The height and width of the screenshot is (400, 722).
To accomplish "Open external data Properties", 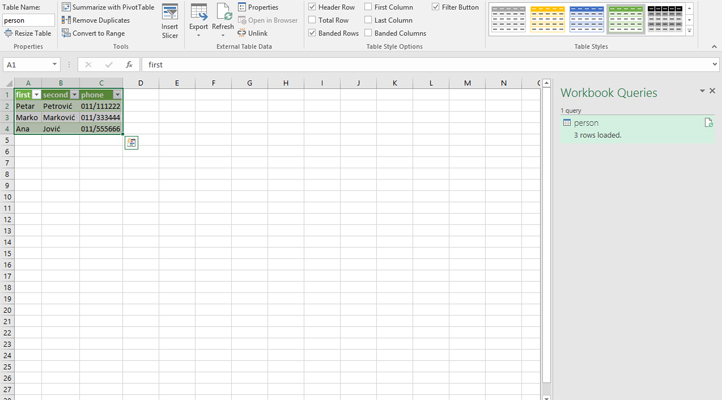I will 258,7.
